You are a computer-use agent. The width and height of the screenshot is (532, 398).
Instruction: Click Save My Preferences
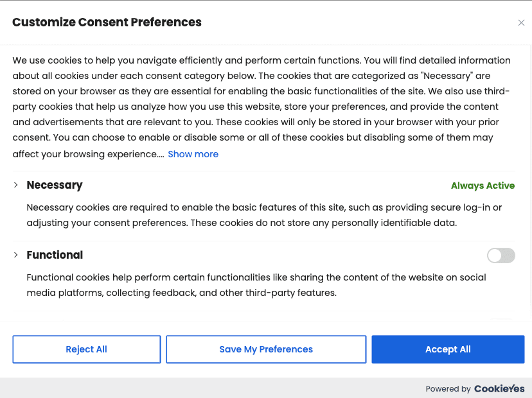coord(266,349)
